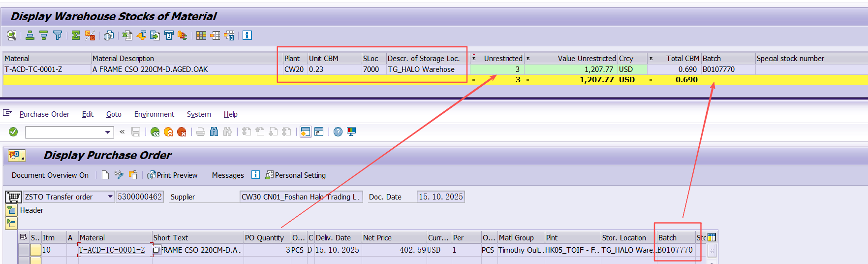This screenshot has width=868, height=264.
Task: Click the Sigma total icon
Action: (x=75, y=35)
